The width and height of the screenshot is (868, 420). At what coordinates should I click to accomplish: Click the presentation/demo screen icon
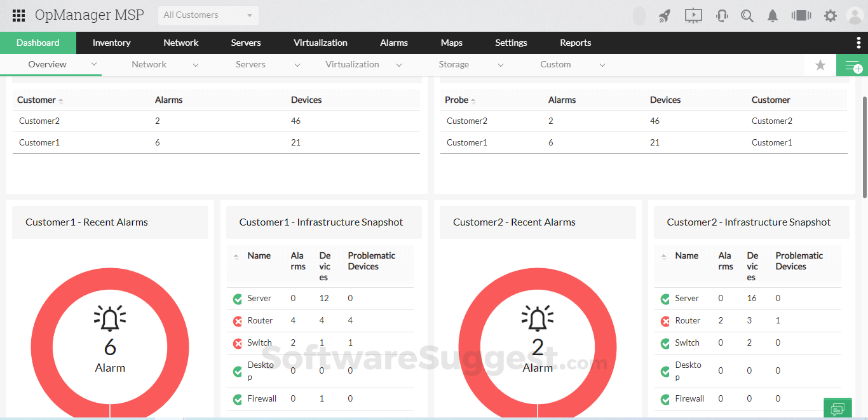tap(693, 15)
